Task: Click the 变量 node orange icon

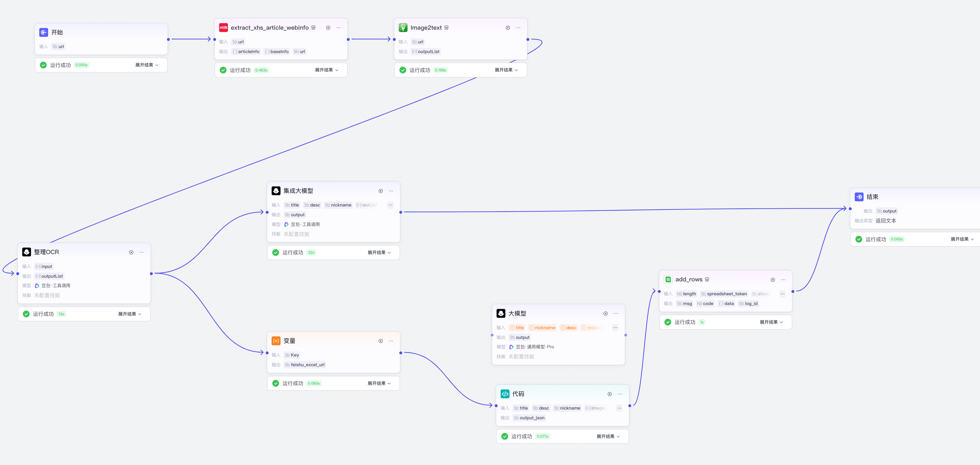Action: [x=276, y=341]
